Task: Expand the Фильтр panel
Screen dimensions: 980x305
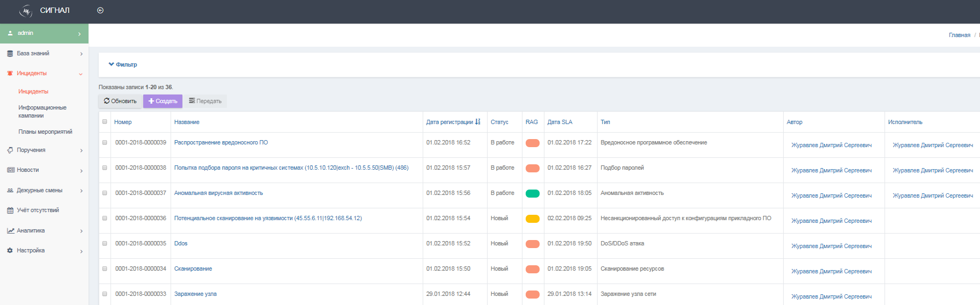Action: (x=123, y=64)
